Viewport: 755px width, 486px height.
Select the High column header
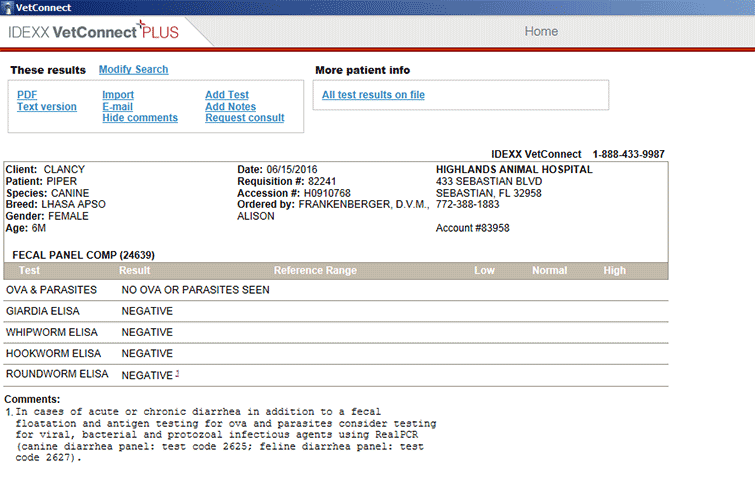[615, 271]
